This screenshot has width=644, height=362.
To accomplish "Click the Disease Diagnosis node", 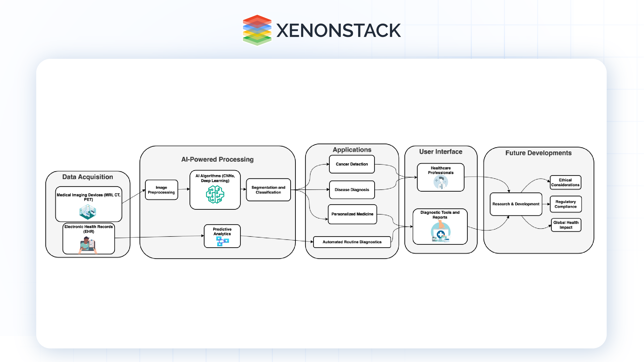I will (352, 190).
